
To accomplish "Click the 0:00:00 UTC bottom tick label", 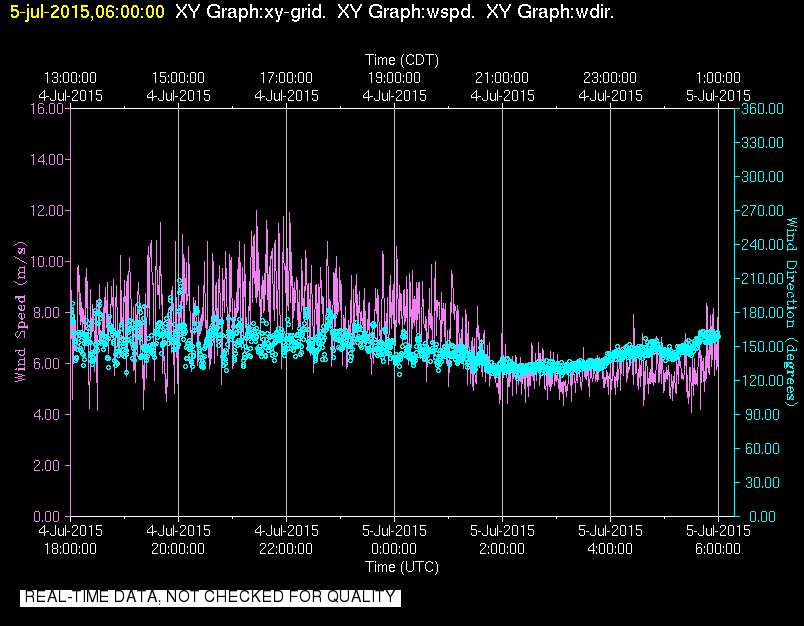I will [x=394, y=549].
